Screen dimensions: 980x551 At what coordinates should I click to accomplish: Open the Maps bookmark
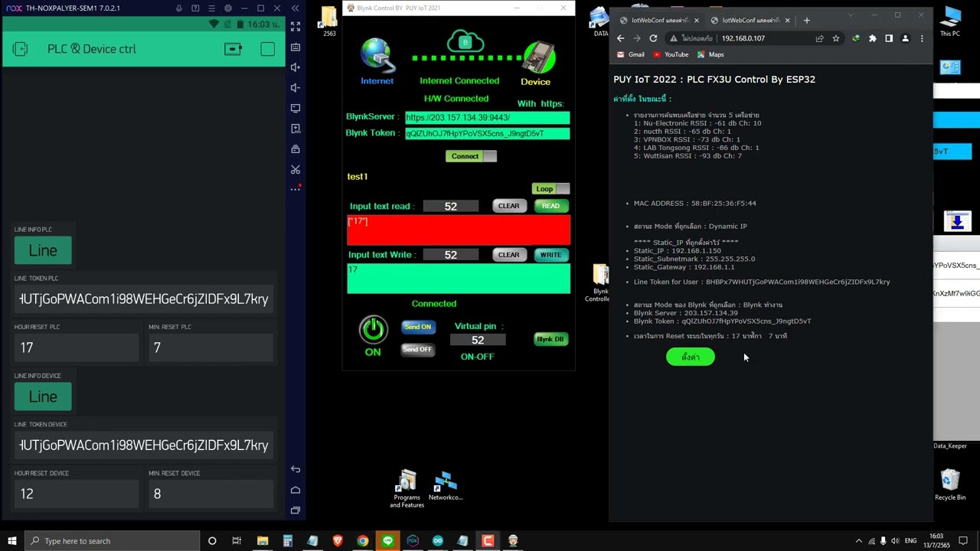710,54
